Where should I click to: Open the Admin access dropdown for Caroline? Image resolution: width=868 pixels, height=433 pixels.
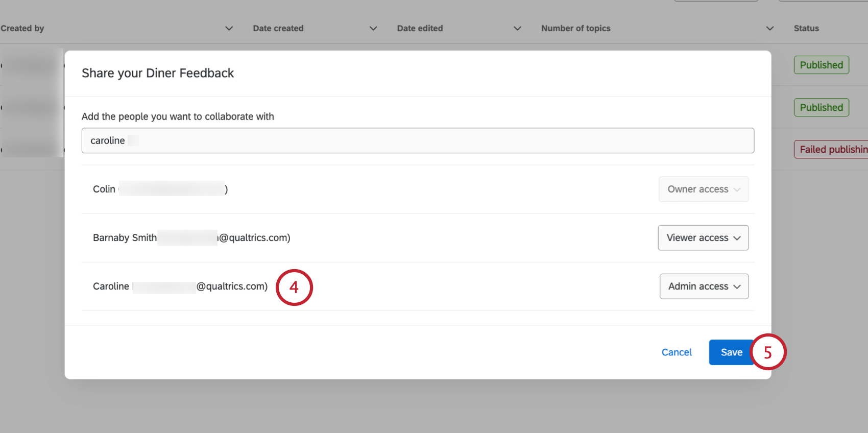(x=704, y=286)
